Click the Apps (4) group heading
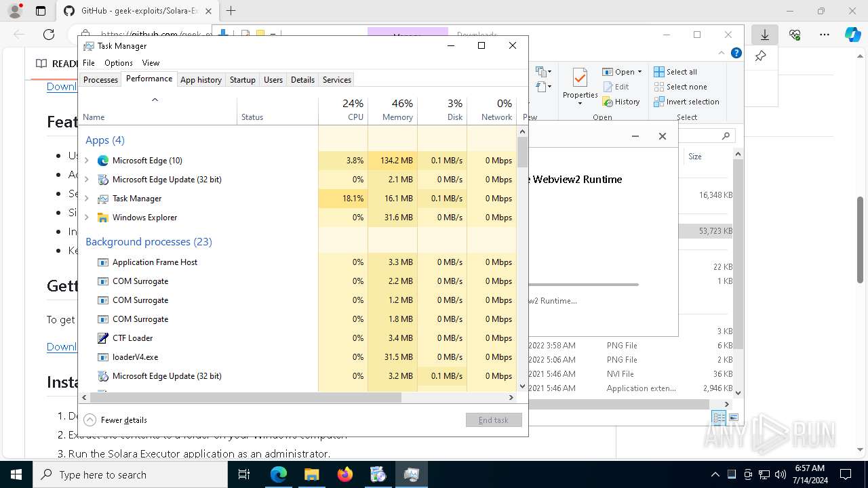Image resolution: width=868 pixels, height=488 pixels. pos(105,140)
